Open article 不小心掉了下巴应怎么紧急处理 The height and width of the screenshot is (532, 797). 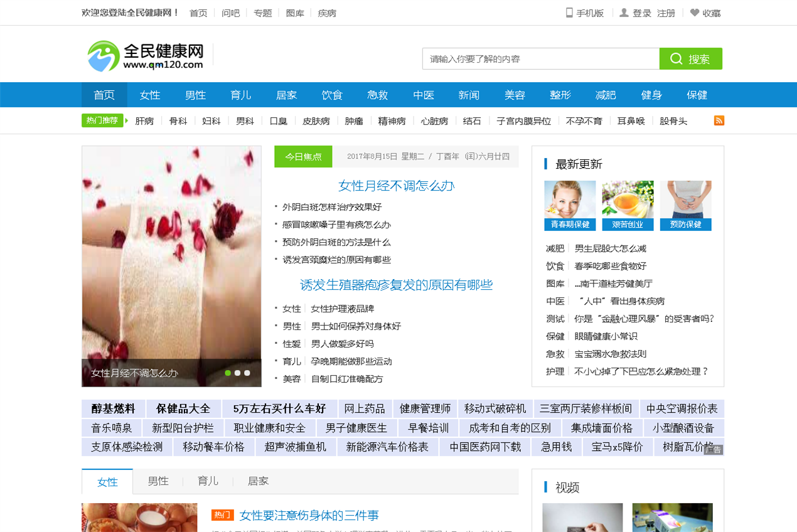pos(641,371)
